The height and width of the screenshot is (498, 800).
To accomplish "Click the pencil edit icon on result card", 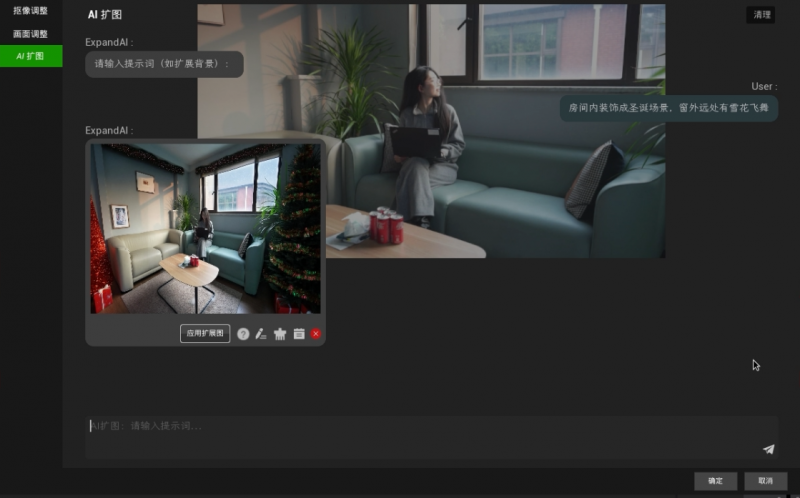I will click(261, 334).
